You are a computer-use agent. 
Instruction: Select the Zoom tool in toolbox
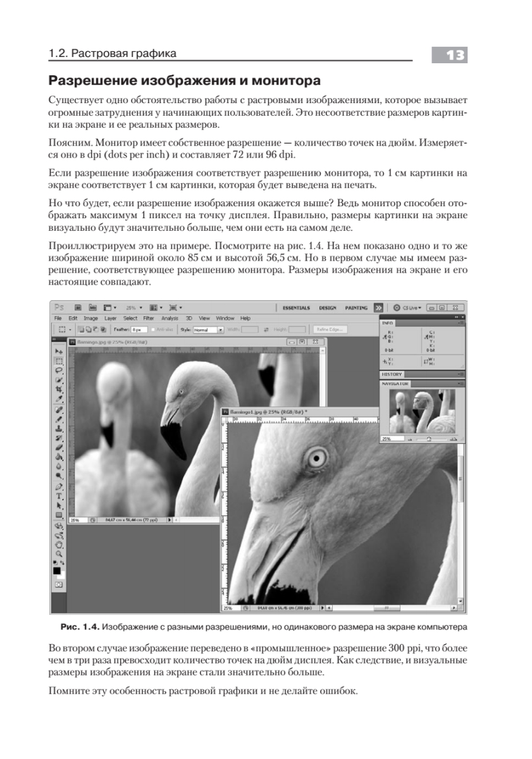58,552
